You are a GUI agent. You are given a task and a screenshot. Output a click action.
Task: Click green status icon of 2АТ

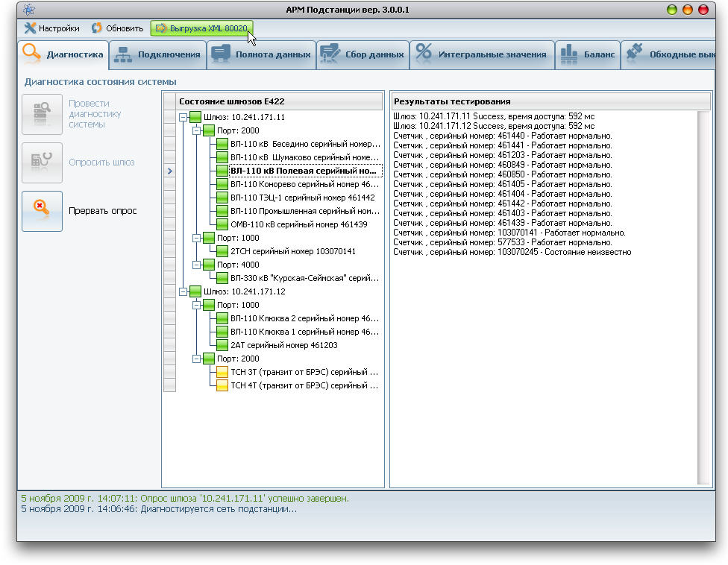pos(222,346)
